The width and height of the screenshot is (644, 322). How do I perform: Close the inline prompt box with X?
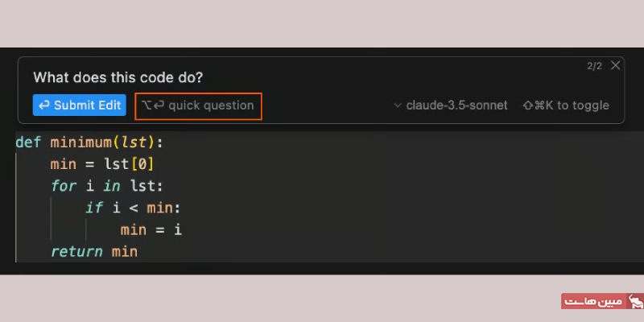615,65
